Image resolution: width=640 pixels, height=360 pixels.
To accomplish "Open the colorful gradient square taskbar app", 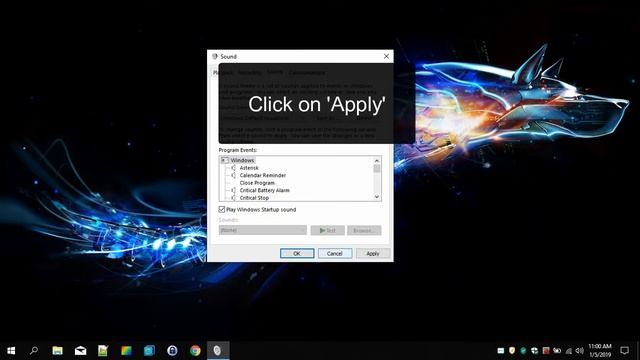I will [x=126, y=351].
